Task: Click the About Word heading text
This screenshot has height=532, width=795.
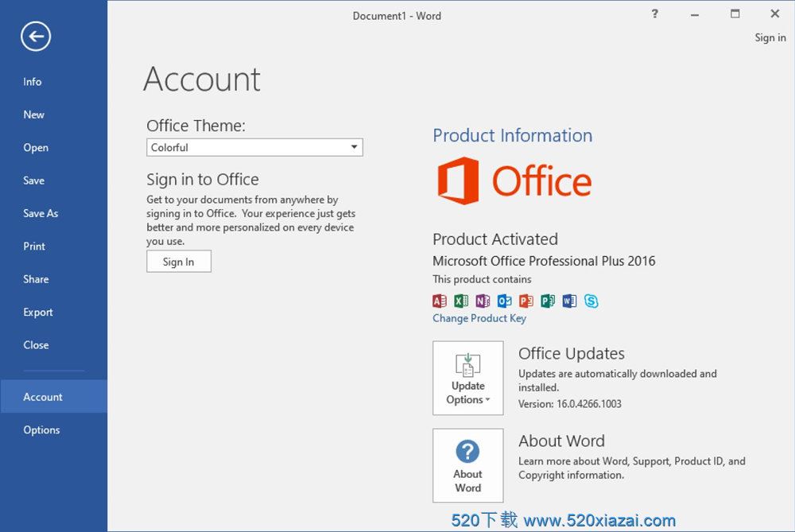Action: coord(561,441)
